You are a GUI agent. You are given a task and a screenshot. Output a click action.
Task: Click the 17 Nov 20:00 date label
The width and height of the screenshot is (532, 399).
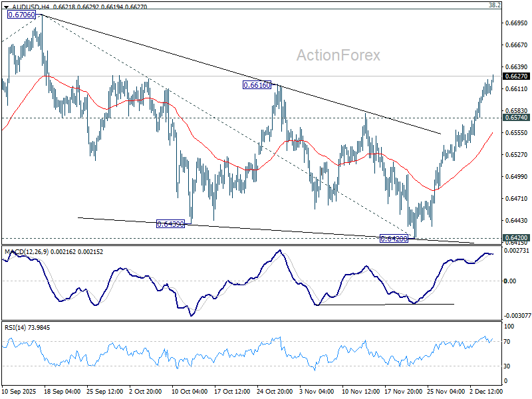point(403,391)
